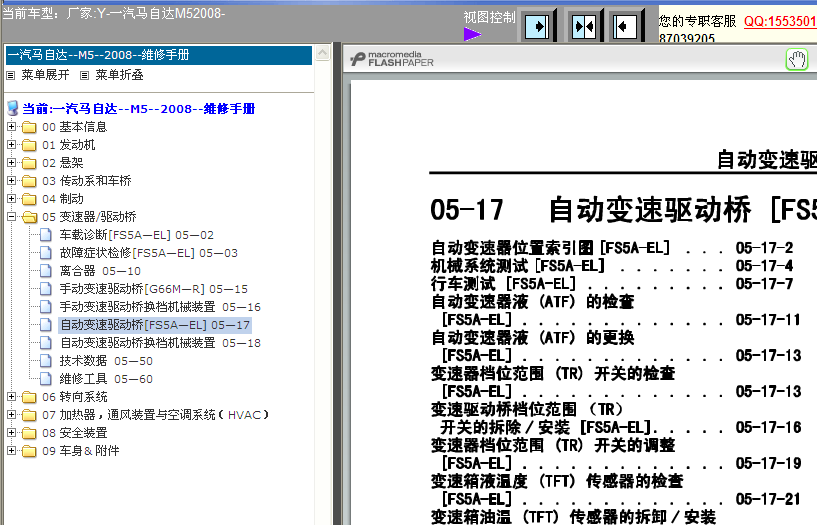Click the view control left-arrow panel button
This screenshot has width=817, height=525.
pos(625,26)
